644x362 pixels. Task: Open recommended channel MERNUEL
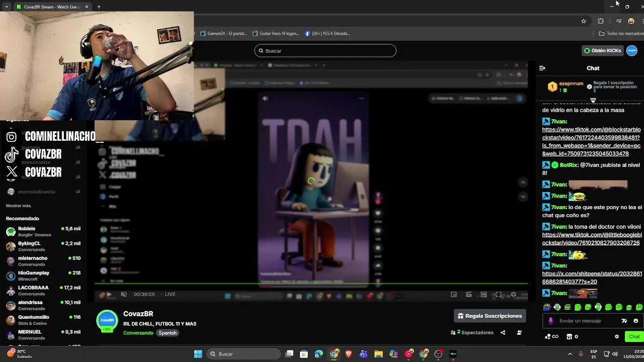pos(43,335)
